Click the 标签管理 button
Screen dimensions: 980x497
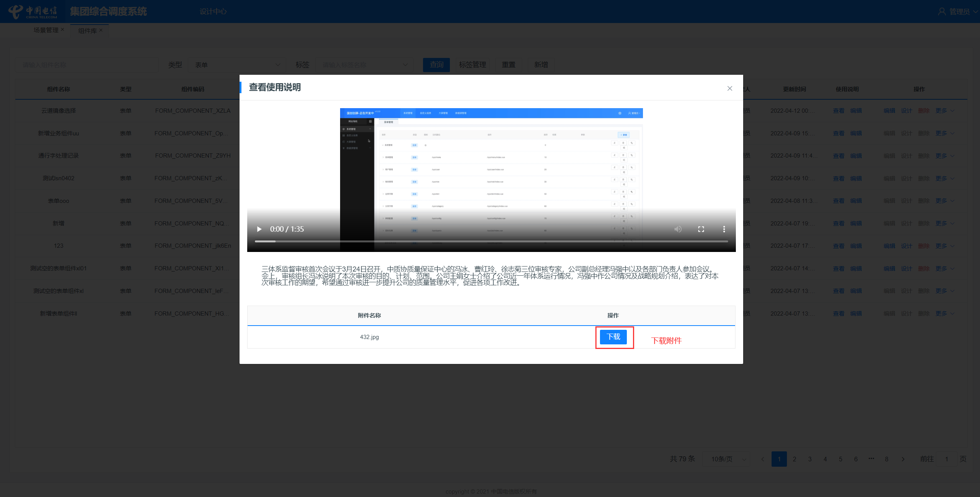click(472, 65)
